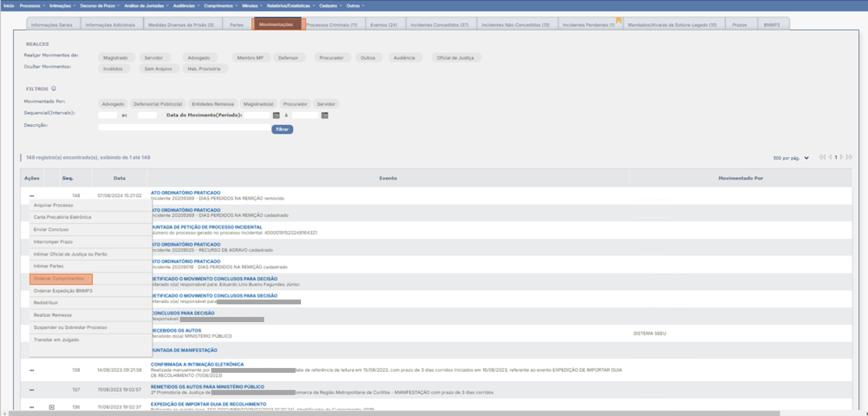This screenshot has height=416, width=868.
Task: Open the Relatórios/Estatísticas menu
Action: (x=291, y=6)
